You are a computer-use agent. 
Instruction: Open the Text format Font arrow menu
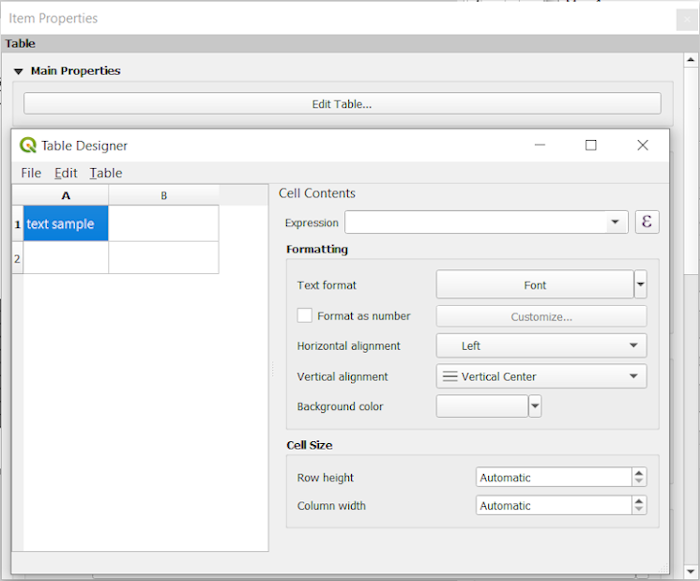[x=640, y=285]
